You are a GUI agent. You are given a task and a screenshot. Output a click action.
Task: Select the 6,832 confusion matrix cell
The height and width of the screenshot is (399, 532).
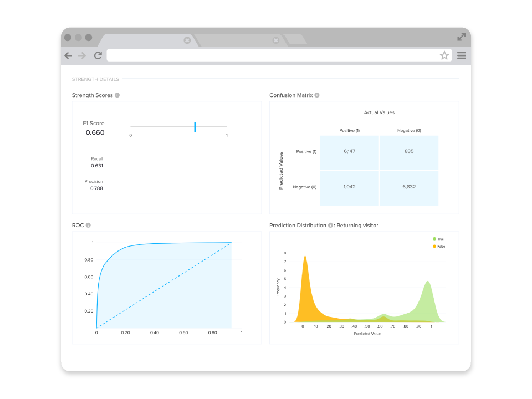click(x=409, y=187)
